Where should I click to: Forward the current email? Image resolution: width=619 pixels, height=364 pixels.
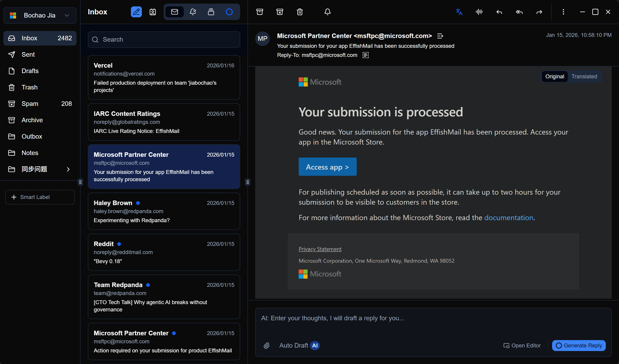539,12
